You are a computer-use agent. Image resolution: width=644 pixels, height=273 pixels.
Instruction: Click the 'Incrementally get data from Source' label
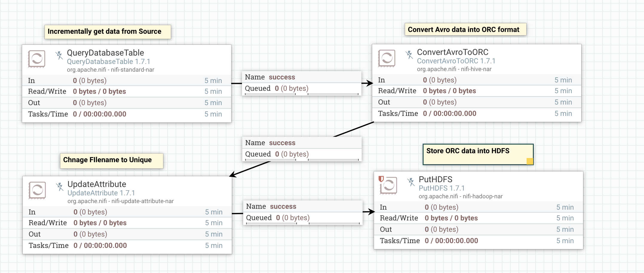[107, 31]
